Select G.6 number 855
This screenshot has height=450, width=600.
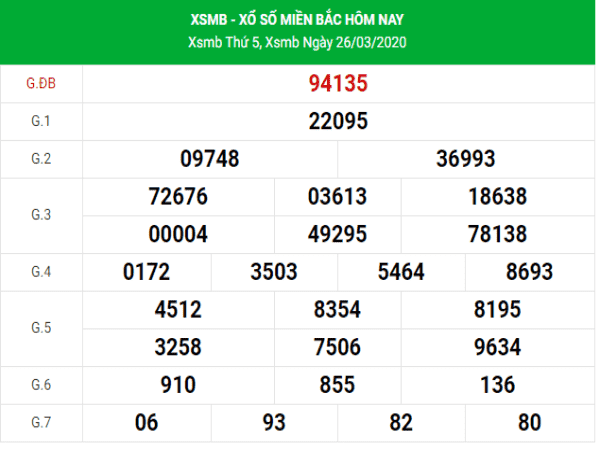(338, 385)
